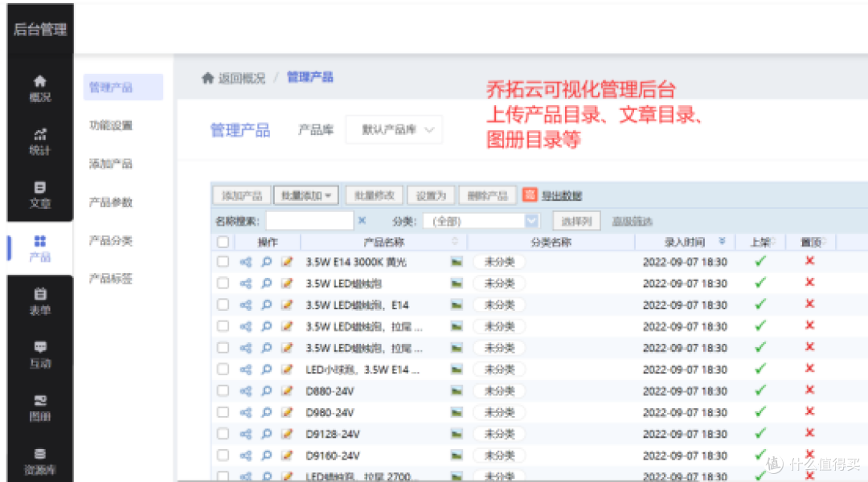Toggle 上架 green check for 3.5W E14 3000K
Image resolution: width=868 pixels, height=482 pixels.
coord(760,261)
